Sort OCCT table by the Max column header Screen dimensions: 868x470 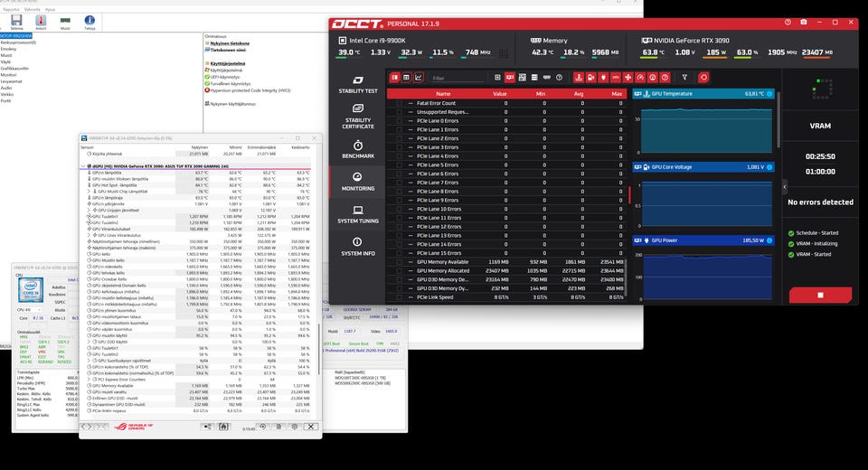coord(617,94)
